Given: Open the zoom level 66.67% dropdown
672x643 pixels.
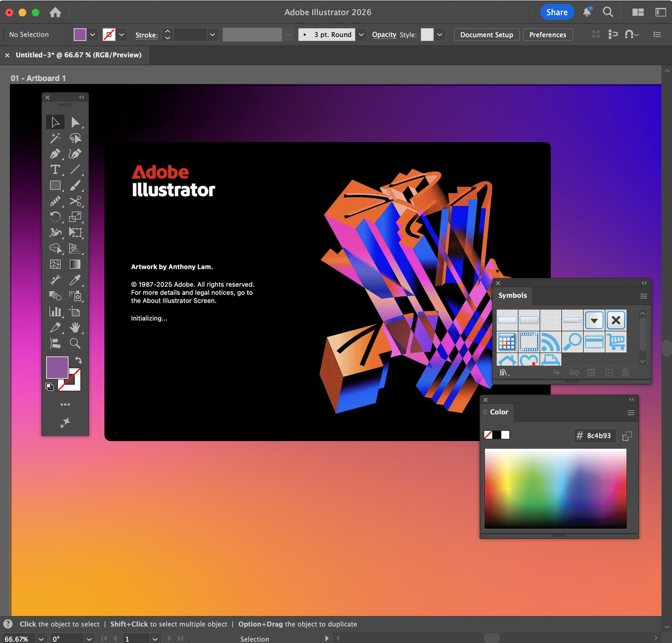Looking at the screenshot, I should tap(41, 639).
